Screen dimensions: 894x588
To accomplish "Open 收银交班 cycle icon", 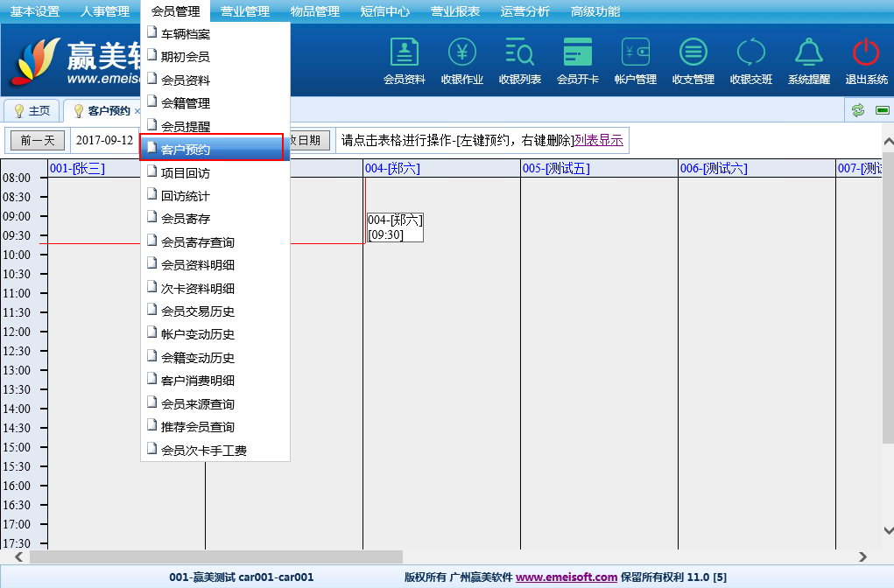I will tap(751, 54).
